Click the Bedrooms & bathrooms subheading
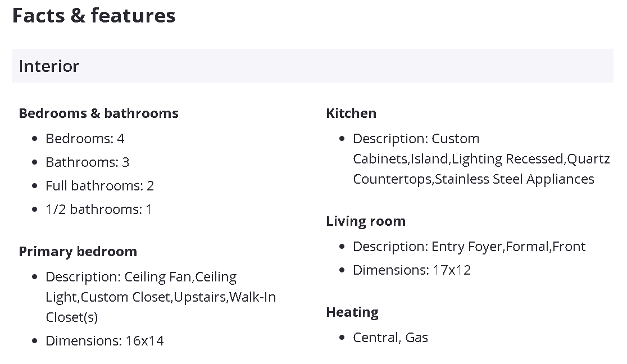The height and width of the screenshot is (364, 627). tap(98, 113)
